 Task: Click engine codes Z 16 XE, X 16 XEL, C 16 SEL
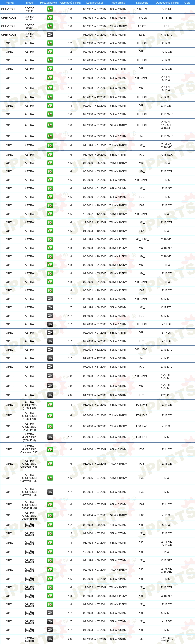pos(167,125)
